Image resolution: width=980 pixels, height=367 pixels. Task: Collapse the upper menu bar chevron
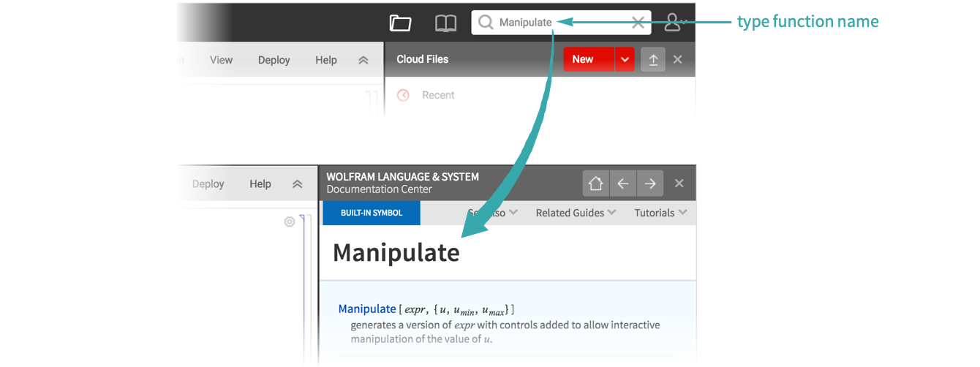pos(363,60)
